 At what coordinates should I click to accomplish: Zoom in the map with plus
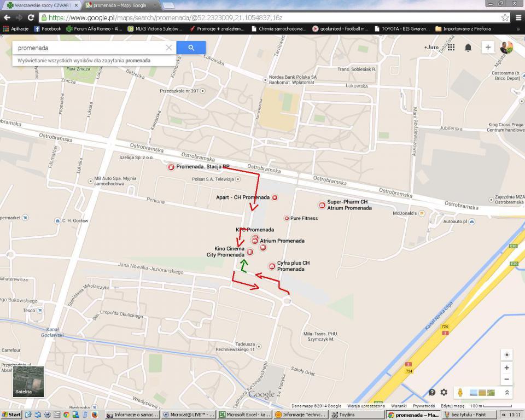(x=506, y=367)
